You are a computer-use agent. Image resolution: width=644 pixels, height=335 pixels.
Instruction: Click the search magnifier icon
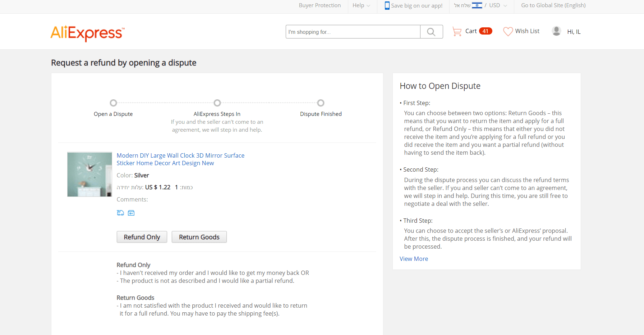(x=431, y=32)
